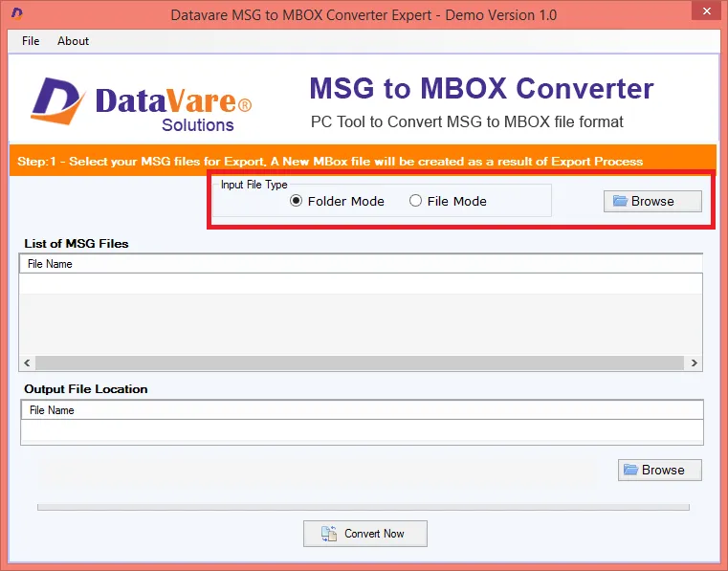Click the left arrow of the horizontal scrollbar
728x571 pixels.
(27, 362)
